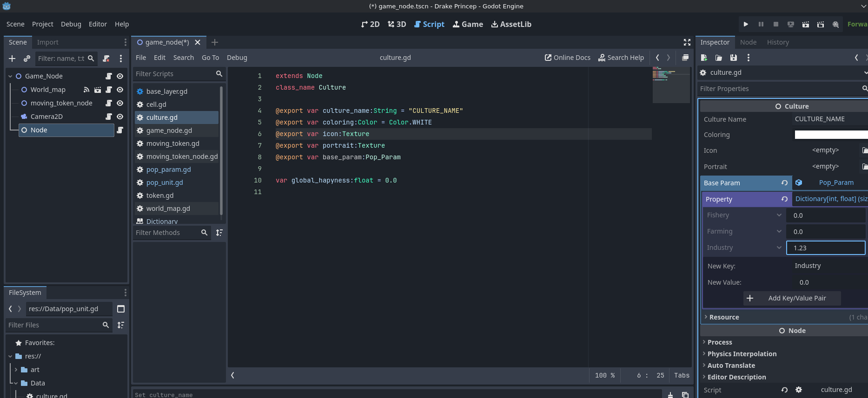Screen dimensions: 868x398
Task: Toggle distraction-free mode in script editor
Action: tap(687, 42)
